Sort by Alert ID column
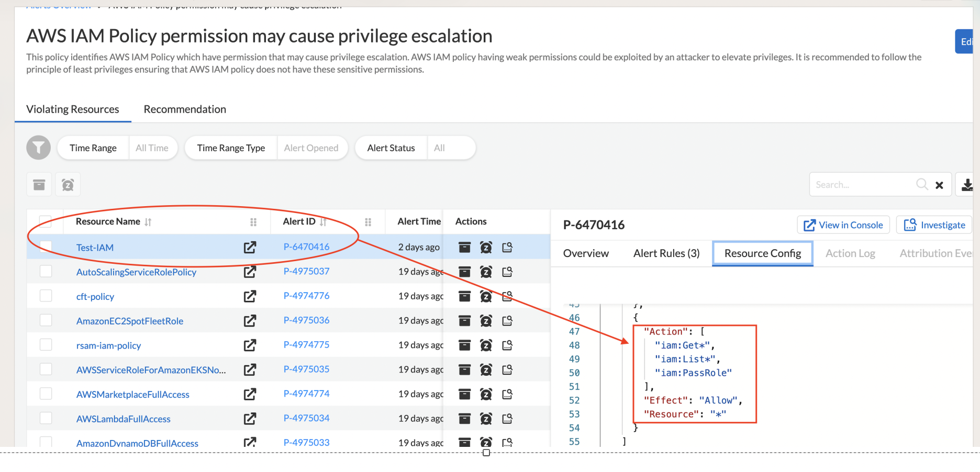The width and height of the screenshot is (980, 472). tap(323, 222)
